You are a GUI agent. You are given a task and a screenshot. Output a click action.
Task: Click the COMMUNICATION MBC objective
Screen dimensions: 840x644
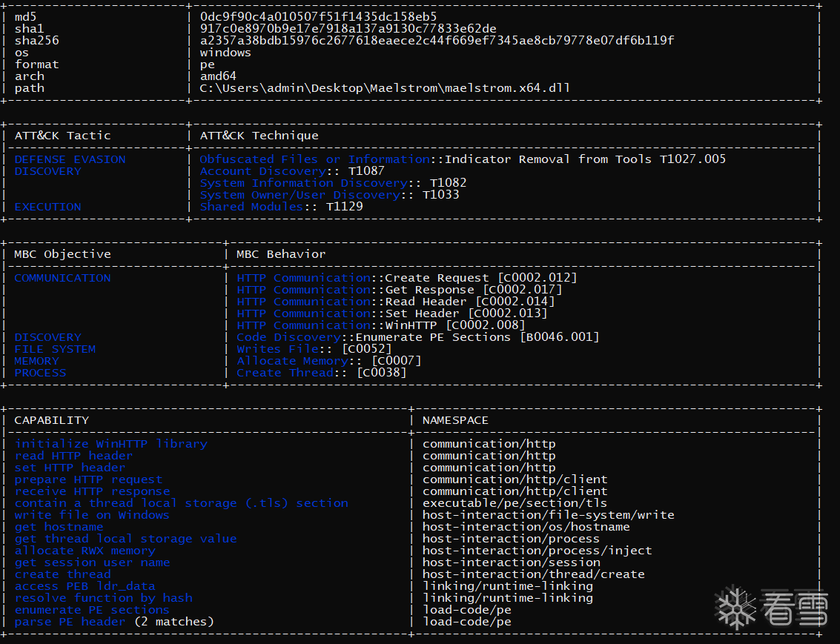coord(62,278)
